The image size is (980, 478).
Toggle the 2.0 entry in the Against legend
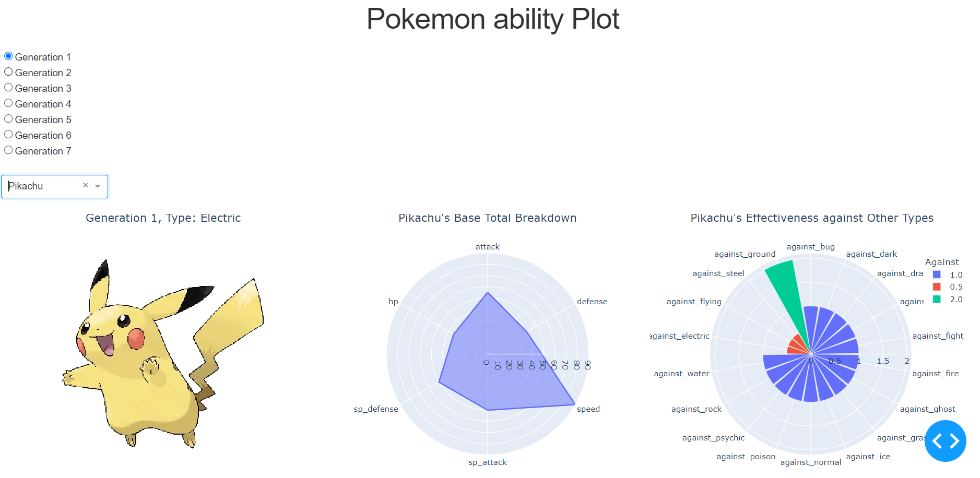coord(955,300)
